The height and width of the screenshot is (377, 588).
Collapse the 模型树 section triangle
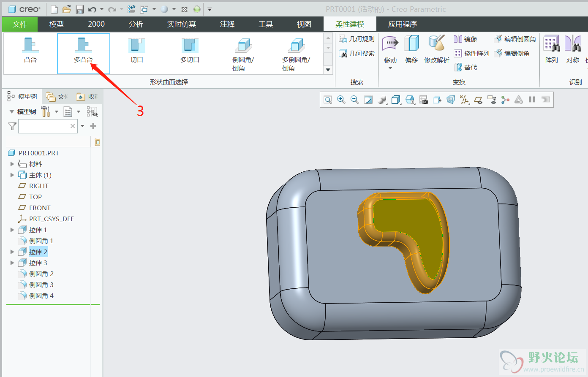[12, 111]
